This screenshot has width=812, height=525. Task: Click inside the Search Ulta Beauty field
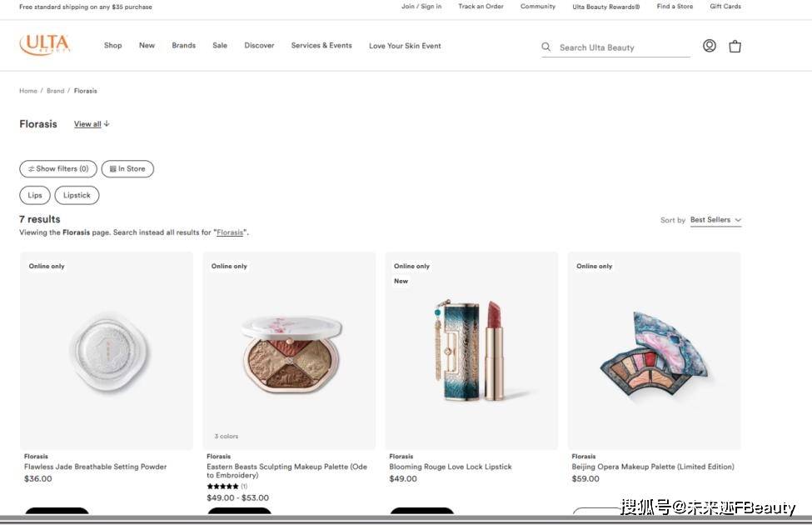coord(620,47)
